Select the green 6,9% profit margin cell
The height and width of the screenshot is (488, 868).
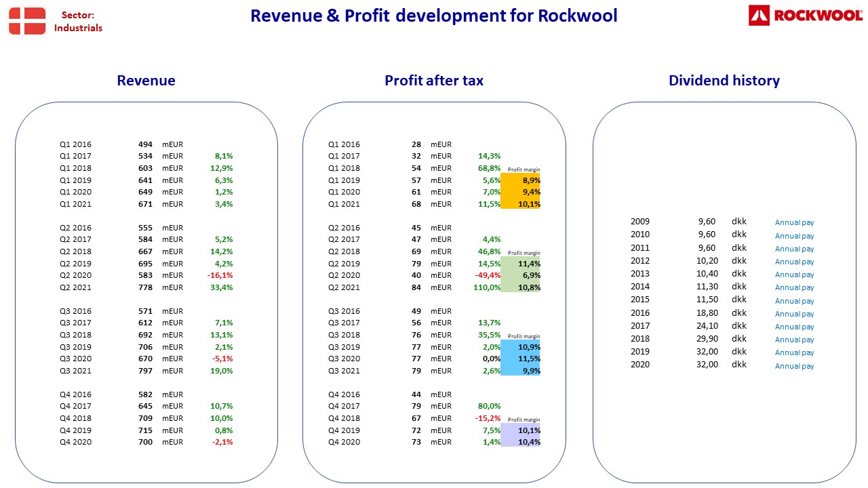click(x=521, y=275)
